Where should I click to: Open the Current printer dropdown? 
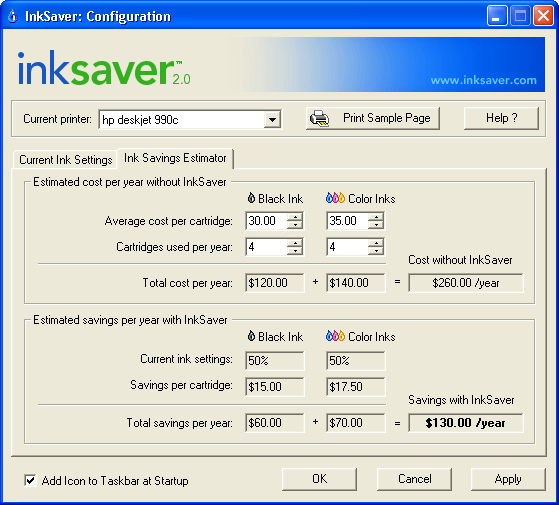pos(272,119)
